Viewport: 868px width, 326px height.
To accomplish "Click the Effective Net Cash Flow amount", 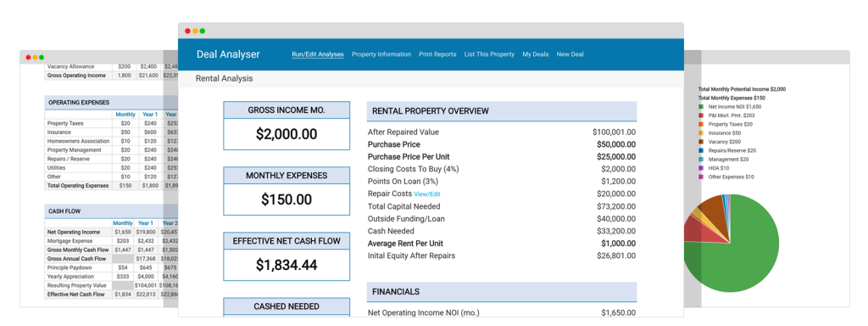I will point(287,265).
